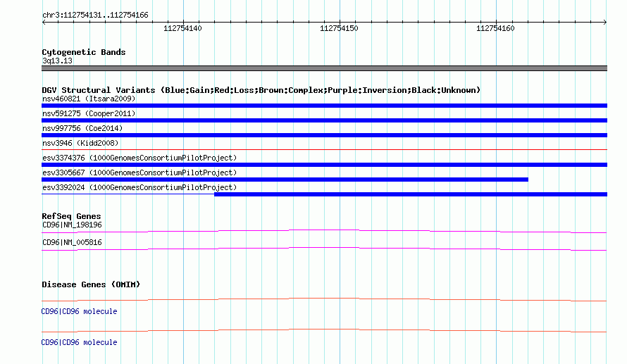
Task: Open variant nsv591275 (Cooper2011) label
Action: 89,113
